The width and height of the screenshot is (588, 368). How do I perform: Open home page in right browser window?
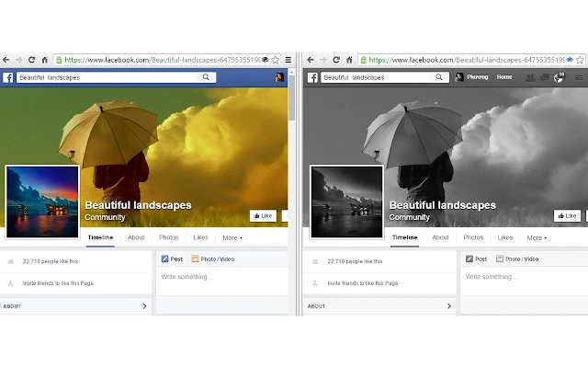[349, 60]
